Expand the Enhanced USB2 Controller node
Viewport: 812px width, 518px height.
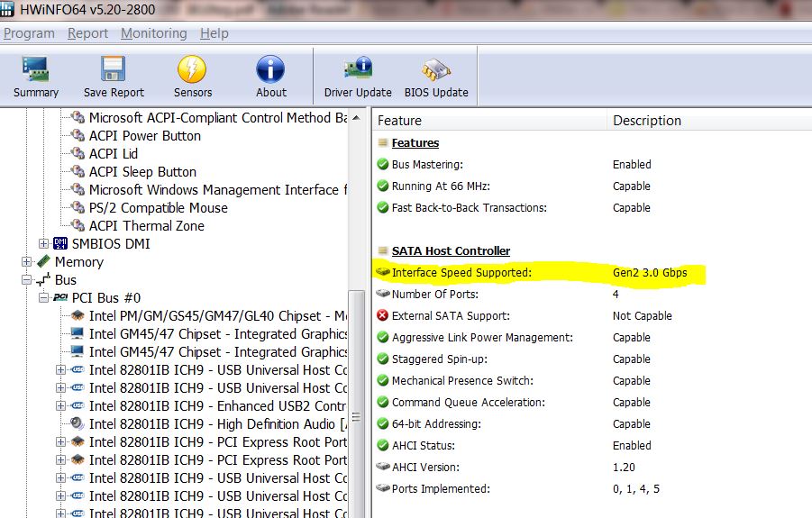(60, 405)
